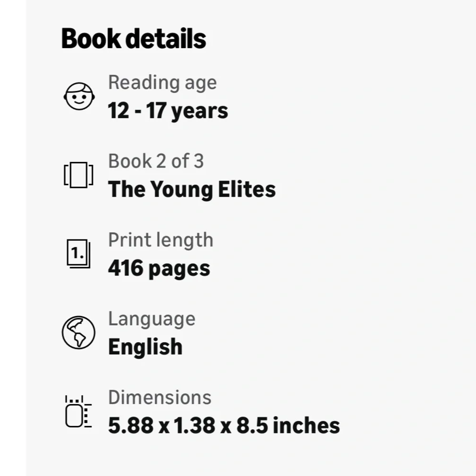Screen dimensions: 476x476
Task: Click the Print length label
Action: pos(160,240)
